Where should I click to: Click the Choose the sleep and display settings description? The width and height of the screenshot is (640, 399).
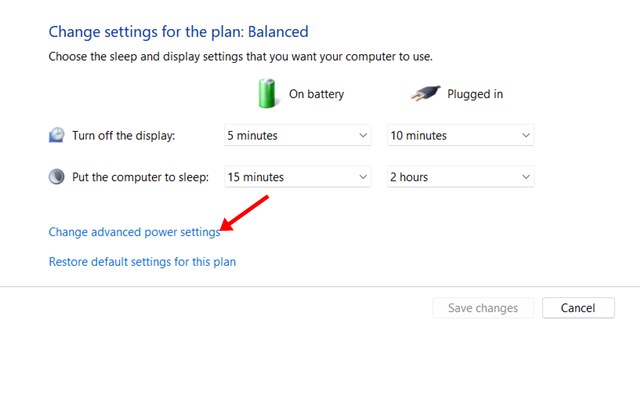[240, 56]
